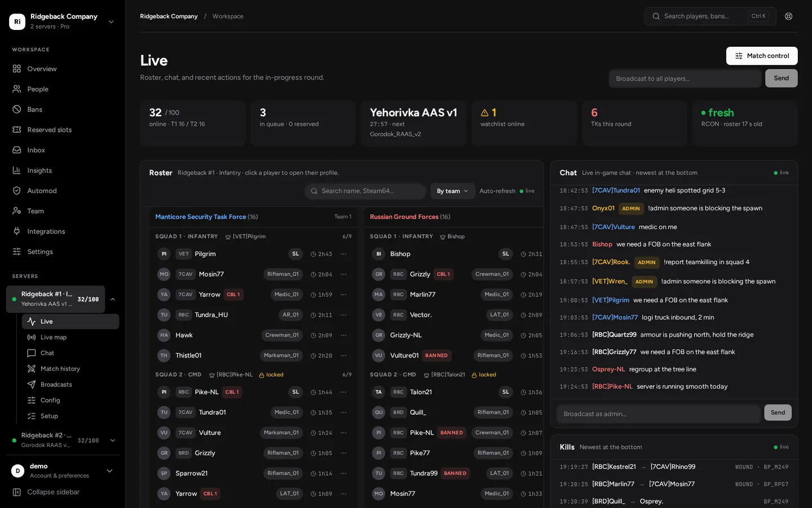Expand the demo account menu
Screen dimensions: 812x508
[x=63, y=471]
